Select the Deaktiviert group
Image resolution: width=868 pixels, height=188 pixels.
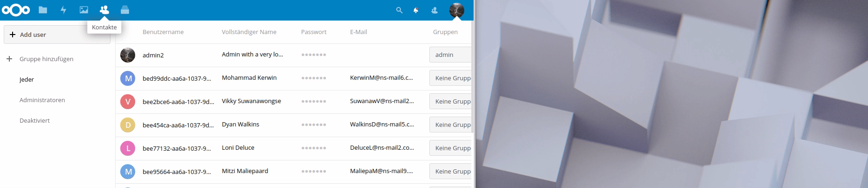coord(34,120)
